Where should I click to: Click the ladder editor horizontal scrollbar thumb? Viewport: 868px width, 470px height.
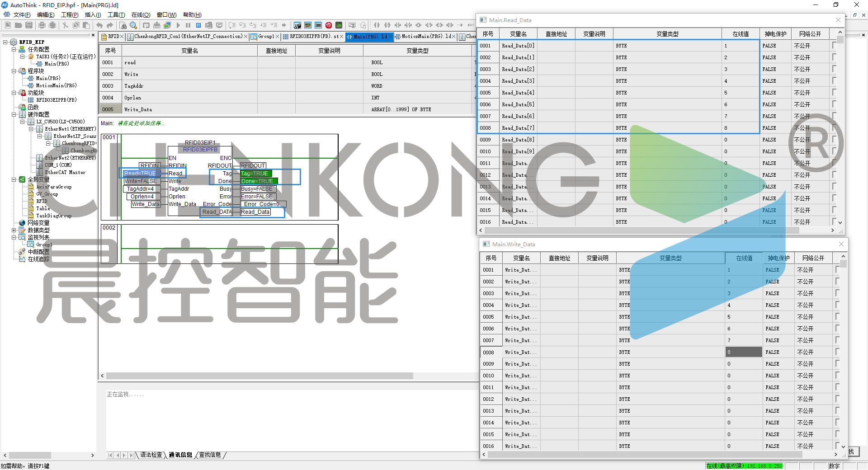coord(260,376)
